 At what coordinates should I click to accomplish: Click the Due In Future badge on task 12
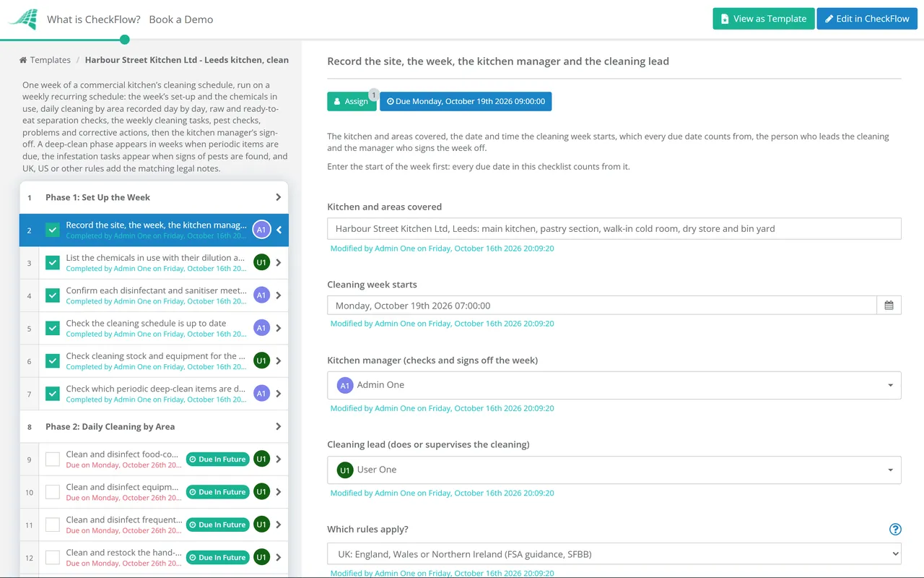218,558
